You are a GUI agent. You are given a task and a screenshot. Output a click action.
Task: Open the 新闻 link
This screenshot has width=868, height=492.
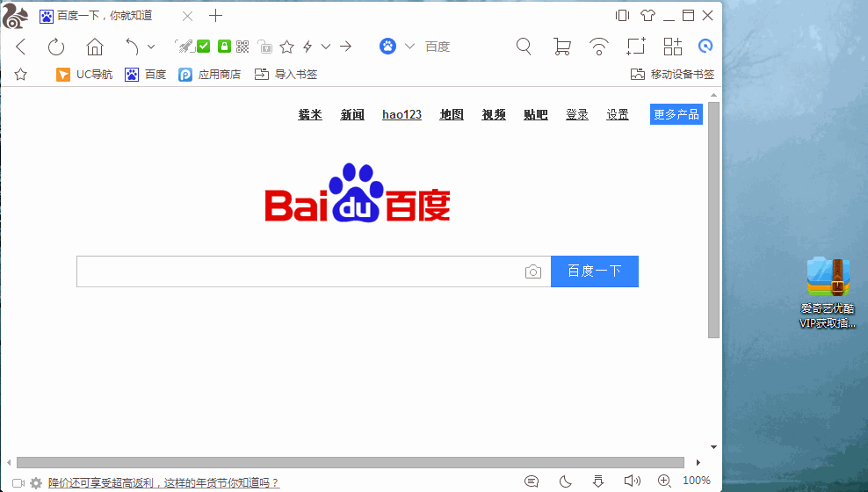352,114
